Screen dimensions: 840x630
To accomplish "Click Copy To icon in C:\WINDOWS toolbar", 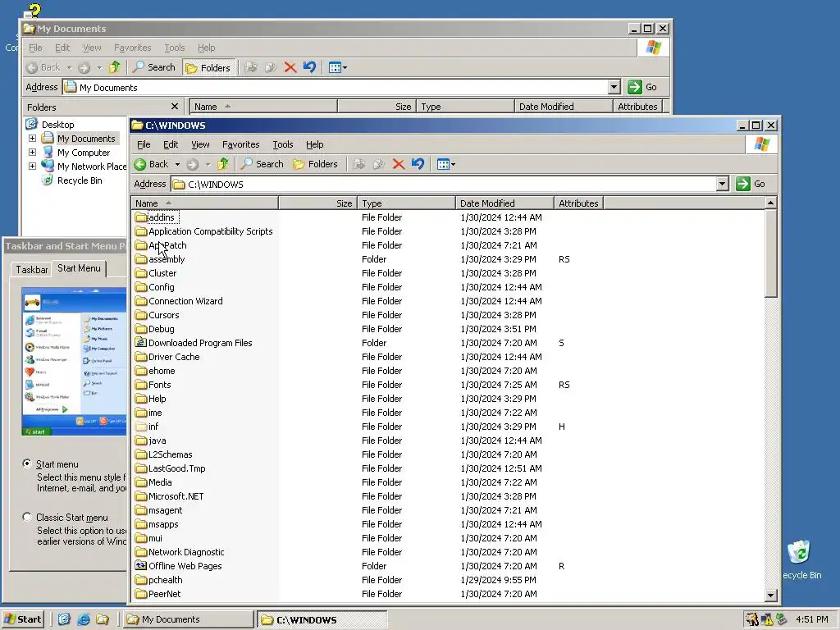I will 379,164.
